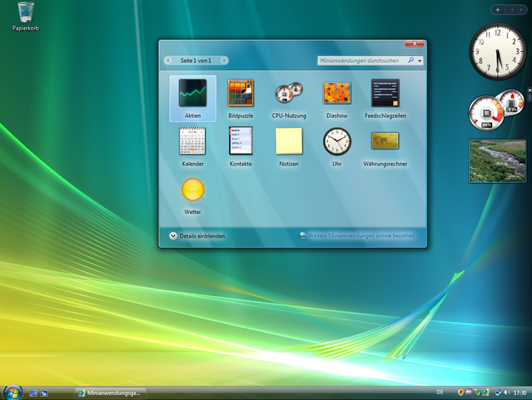Choose the Notizen sticky note gadget
The width and height of the screenshot is (532, 400).
point(289,147)
